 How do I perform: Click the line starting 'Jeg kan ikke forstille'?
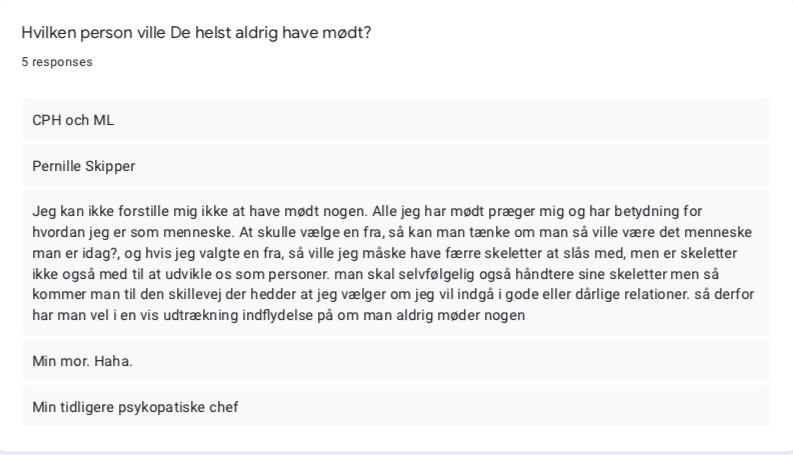[367, 211]
